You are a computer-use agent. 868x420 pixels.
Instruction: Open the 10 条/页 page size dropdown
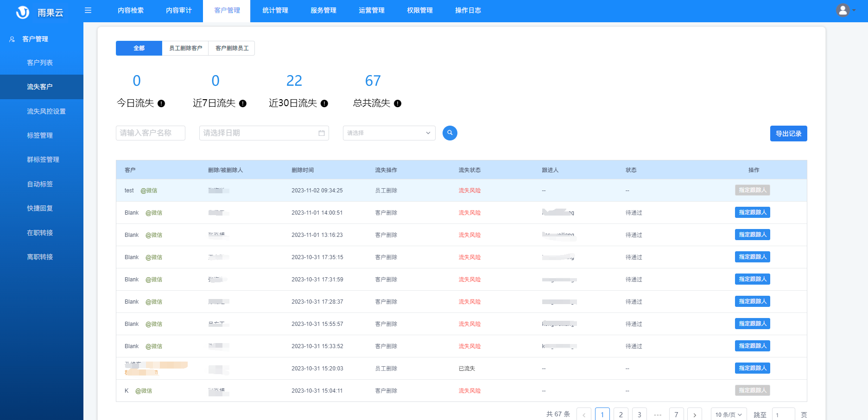(x=729, y=414)
